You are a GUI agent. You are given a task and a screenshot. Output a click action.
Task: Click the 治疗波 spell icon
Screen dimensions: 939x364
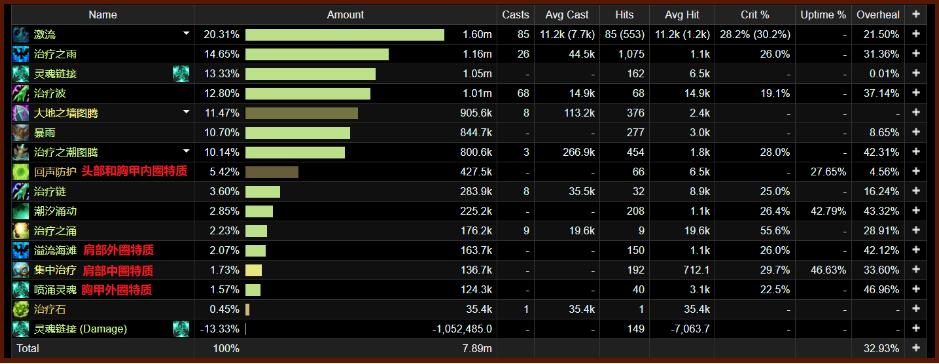pos(20,93)
